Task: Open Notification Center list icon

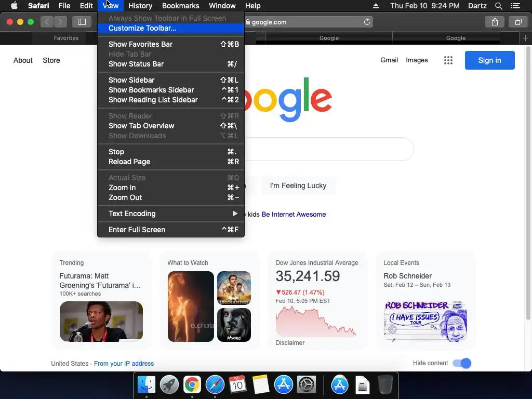Action: [x=515, y=6]
